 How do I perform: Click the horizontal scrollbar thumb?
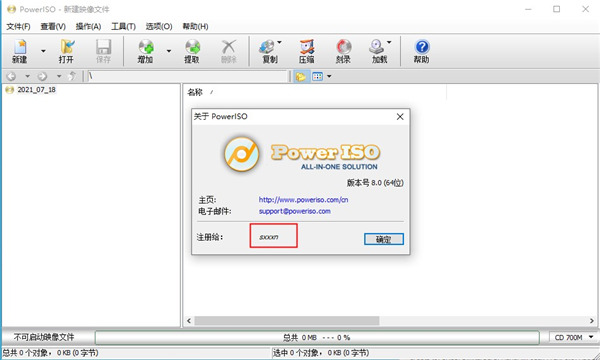point(287,320)
